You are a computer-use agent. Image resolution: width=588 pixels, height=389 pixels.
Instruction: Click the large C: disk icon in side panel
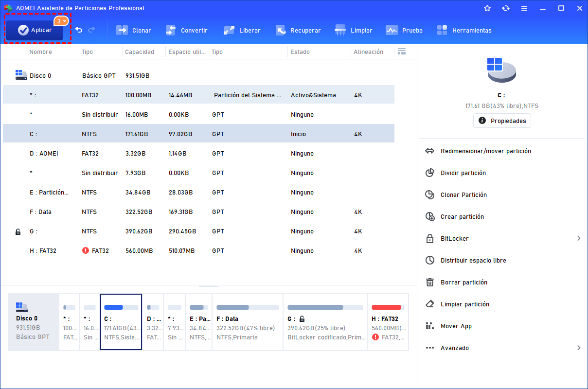point(501,70)
